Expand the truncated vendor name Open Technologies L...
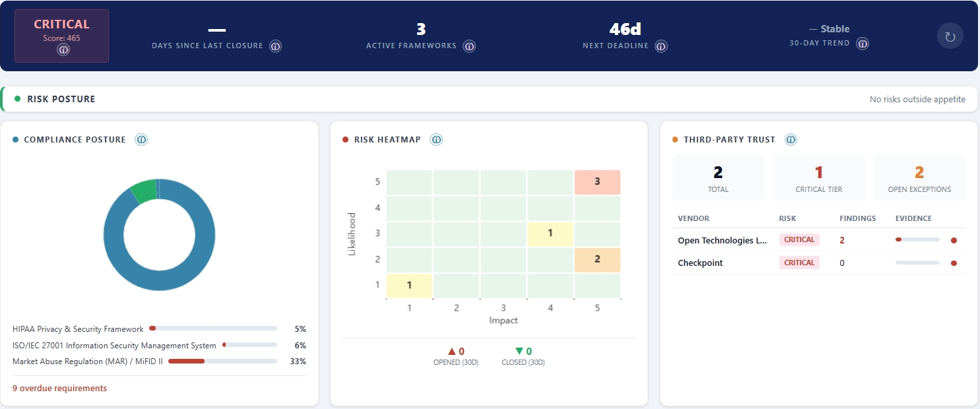This screenshot has height=409, width=980. point(723,240)
